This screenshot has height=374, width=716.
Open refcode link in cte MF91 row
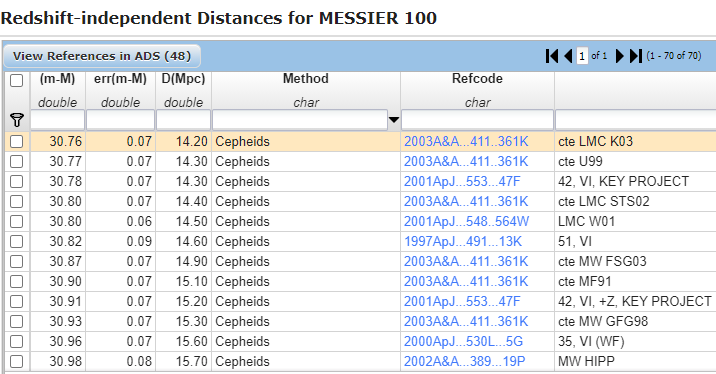pyautogui.click(x=466, y=282)
